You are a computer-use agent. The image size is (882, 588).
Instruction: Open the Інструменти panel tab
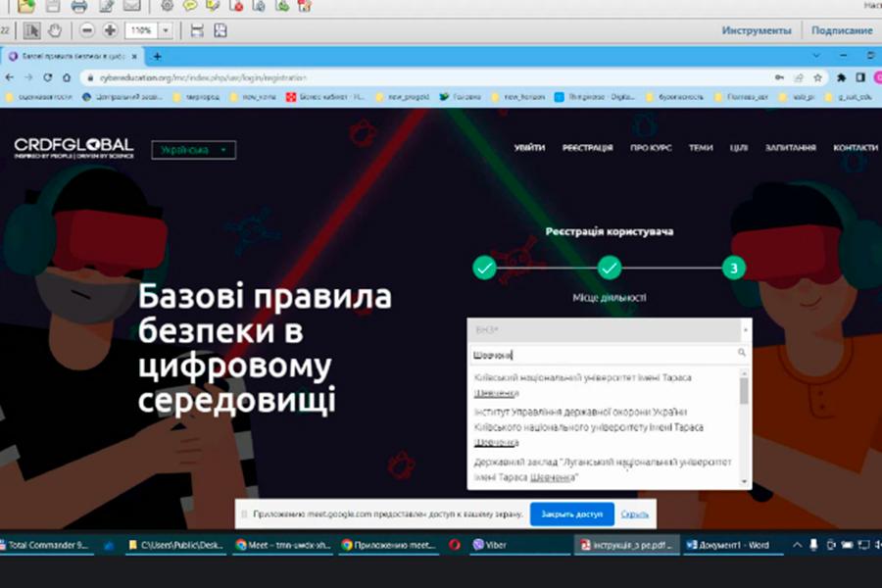coord(756,30)
